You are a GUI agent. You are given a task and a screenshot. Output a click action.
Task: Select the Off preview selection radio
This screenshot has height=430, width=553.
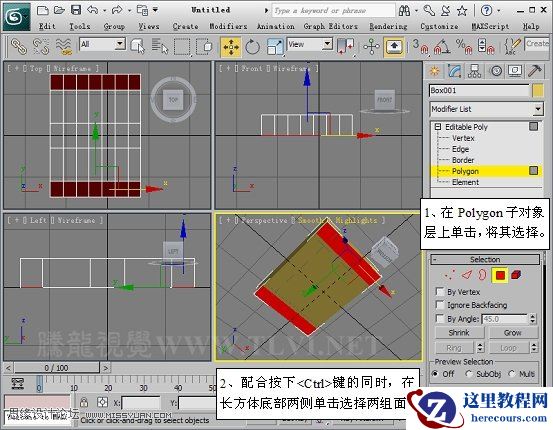click(x=436, y=373)
